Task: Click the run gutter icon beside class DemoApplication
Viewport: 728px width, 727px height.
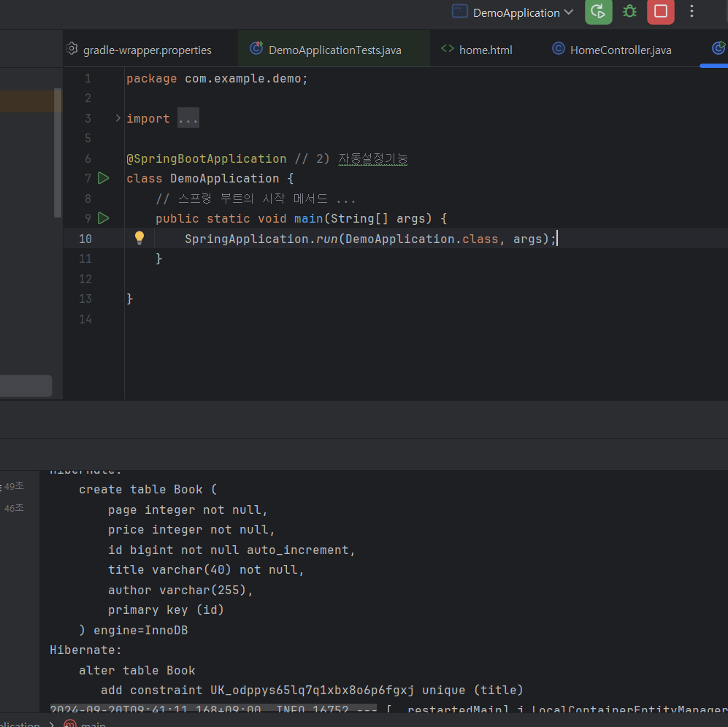Action: coord(103,177)
